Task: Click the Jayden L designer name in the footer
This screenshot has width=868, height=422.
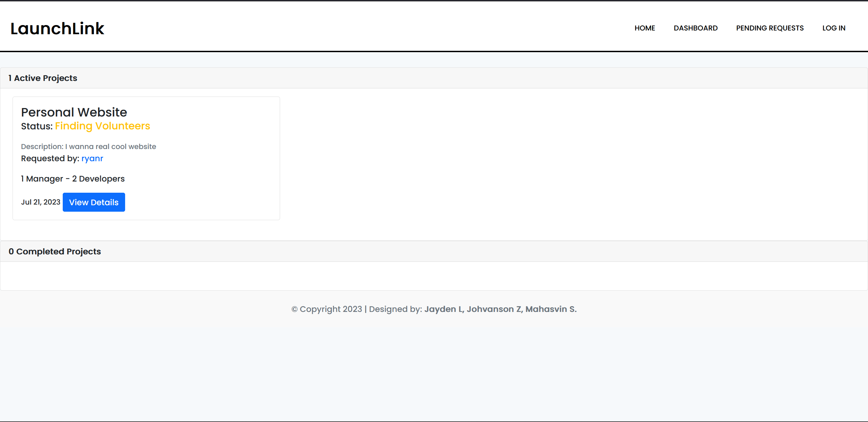Action: pos(444,309)
